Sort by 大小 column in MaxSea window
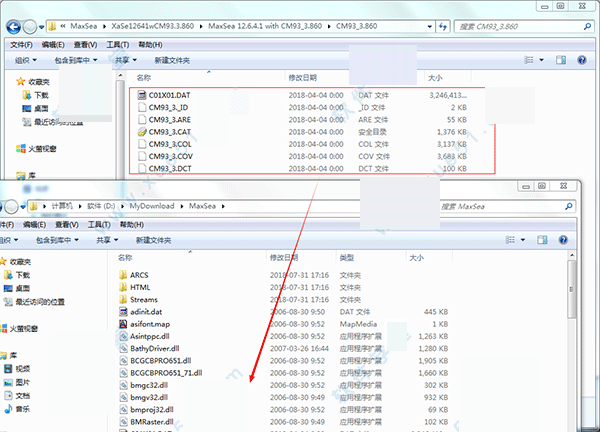Viewport: 600px width, 432px height. pyautogui.click(x=416, y=258)
